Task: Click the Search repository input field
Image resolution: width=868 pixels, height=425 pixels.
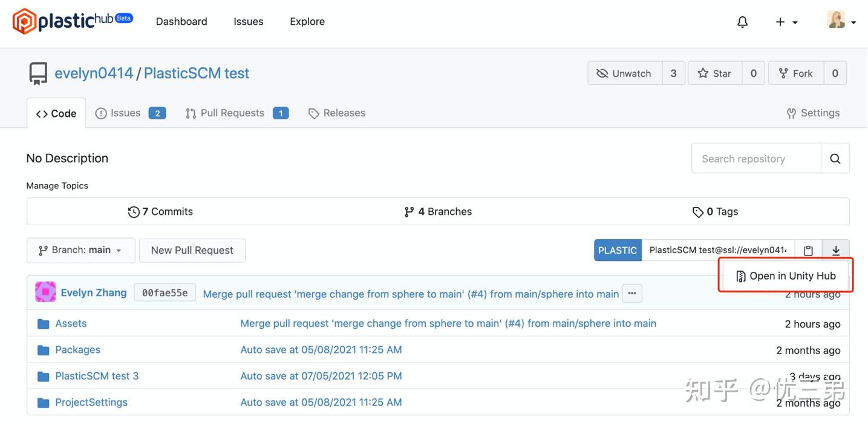Action: coord(756,159)
